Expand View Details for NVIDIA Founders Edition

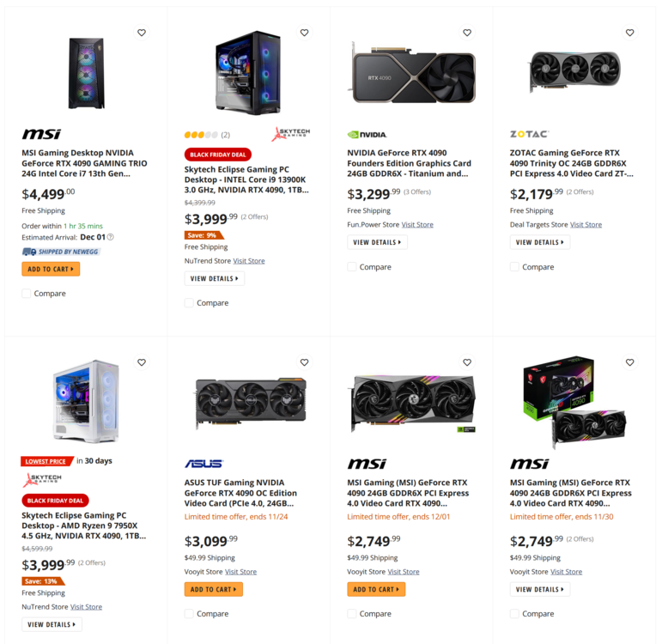pos(377,242)
